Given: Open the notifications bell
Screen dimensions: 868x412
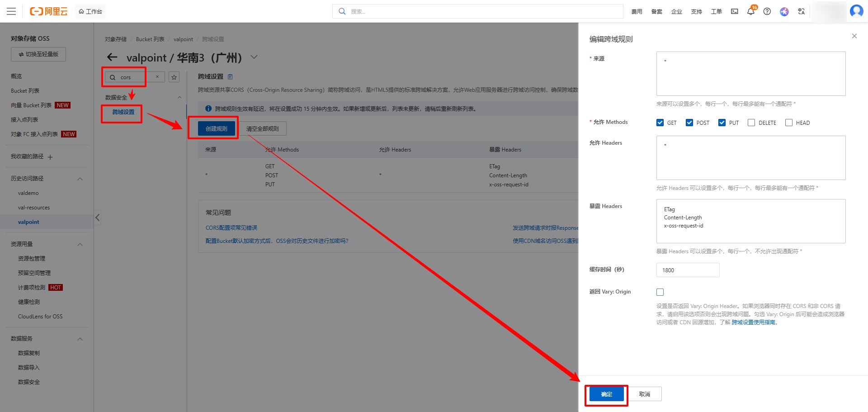Looking at the screenshot, I should click(x=750, y=11).
